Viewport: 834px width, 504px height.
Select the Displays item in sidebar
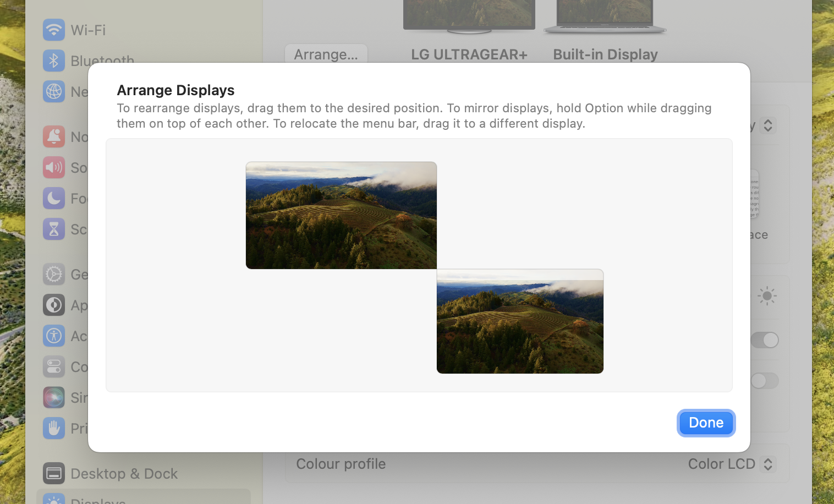pos(143,497)
